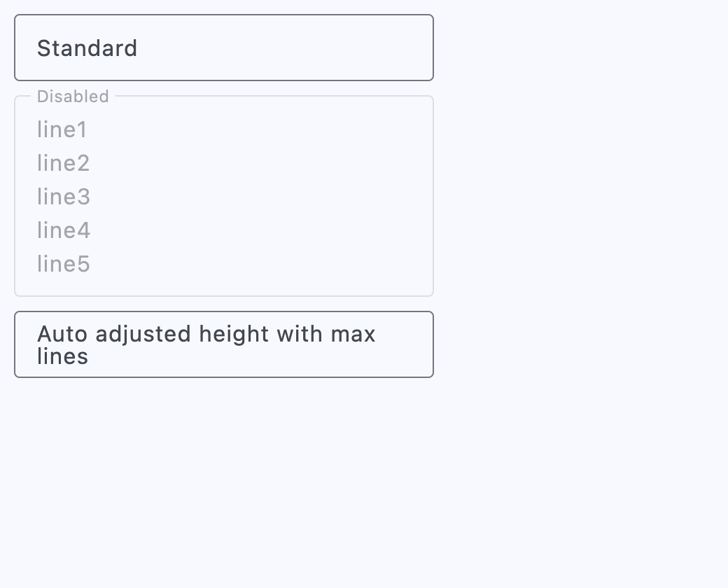Image resolution: width=728 pixels, height=588 pixels.
Task: Click the word 'max' in third field
Action: pyautogui.click(x=353, y=335)
